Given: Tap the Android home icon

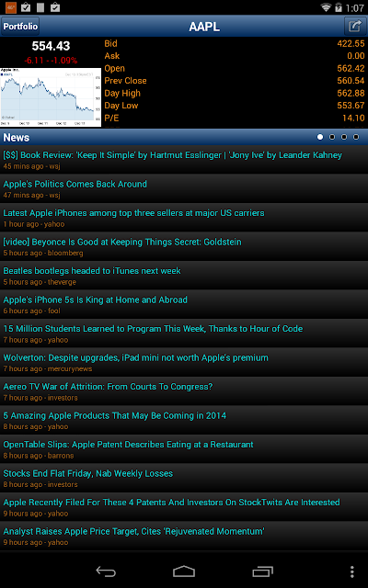Looking at the screenshot, I should 184,571.
